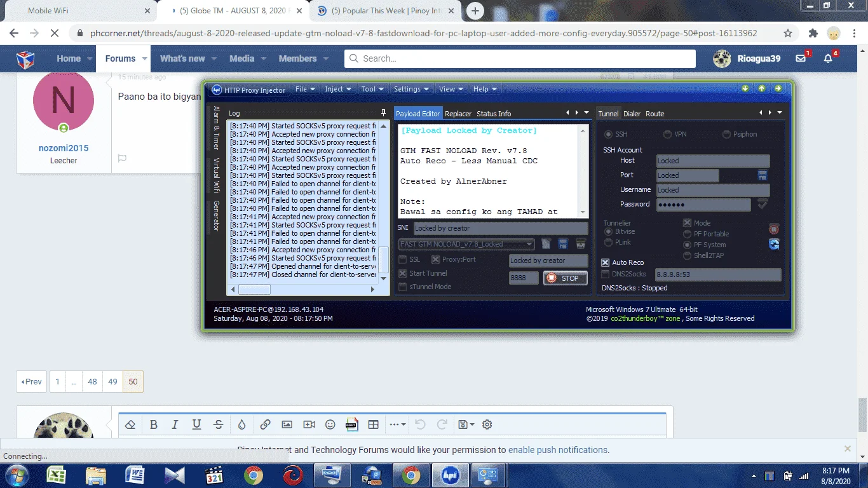Expand the more options ellipsis in editor toolbar
Screen dimensions: 868x488
tap(398, 424)
